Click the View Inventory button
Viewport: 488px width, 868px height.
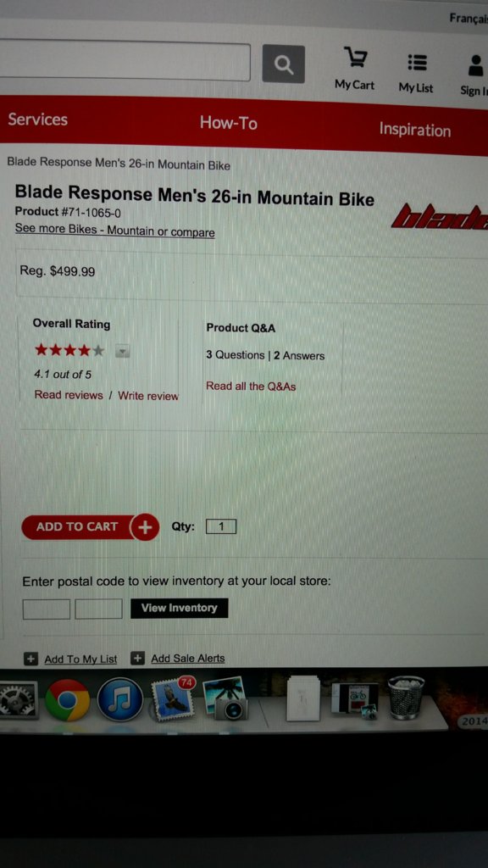click(180, 608)
